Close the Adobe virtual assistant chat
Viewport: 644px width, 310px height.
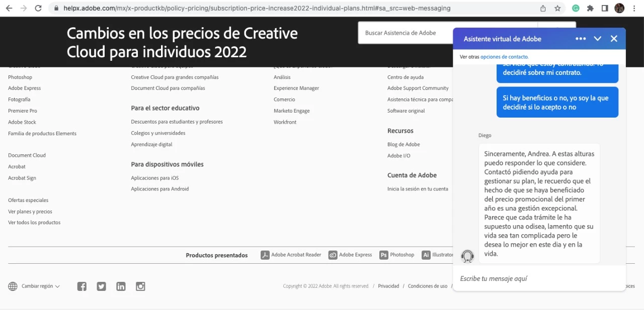coord(614,39)
